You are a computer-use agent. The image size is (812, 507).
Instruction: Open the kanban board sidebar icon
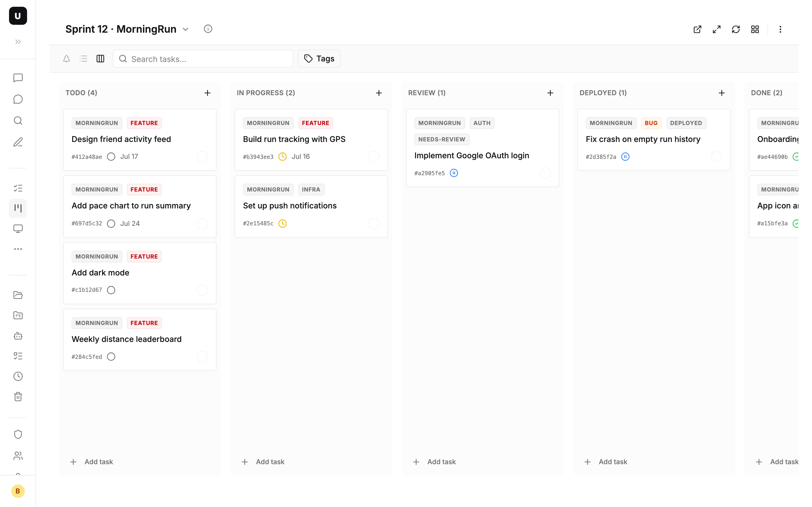(x=18, y=208)
